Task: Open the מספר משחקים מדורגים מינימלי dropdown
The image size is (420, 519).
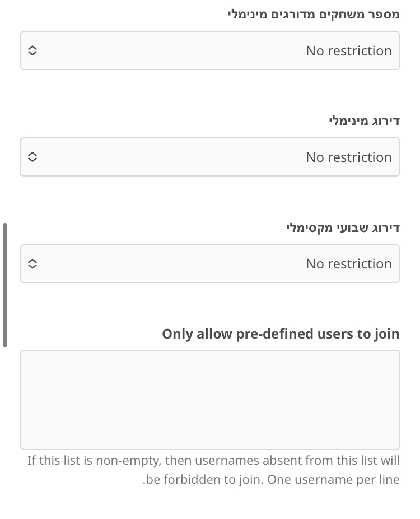Action: tap(210, 50)
